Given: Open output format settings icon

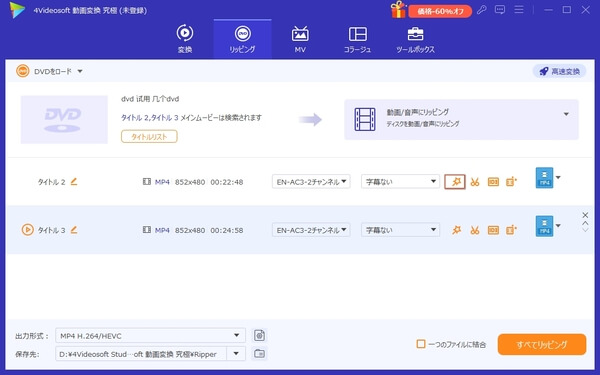Looking at the screenshot, I should click(259, 336).
